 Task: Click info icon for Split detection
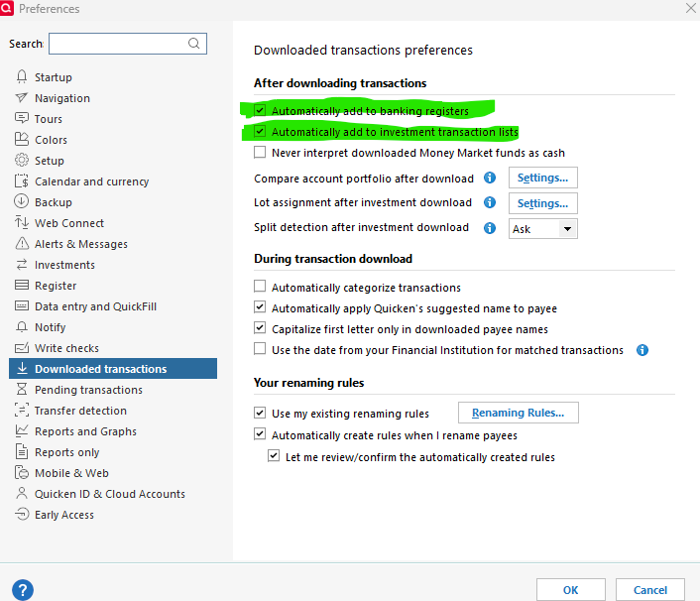point(490,228)
